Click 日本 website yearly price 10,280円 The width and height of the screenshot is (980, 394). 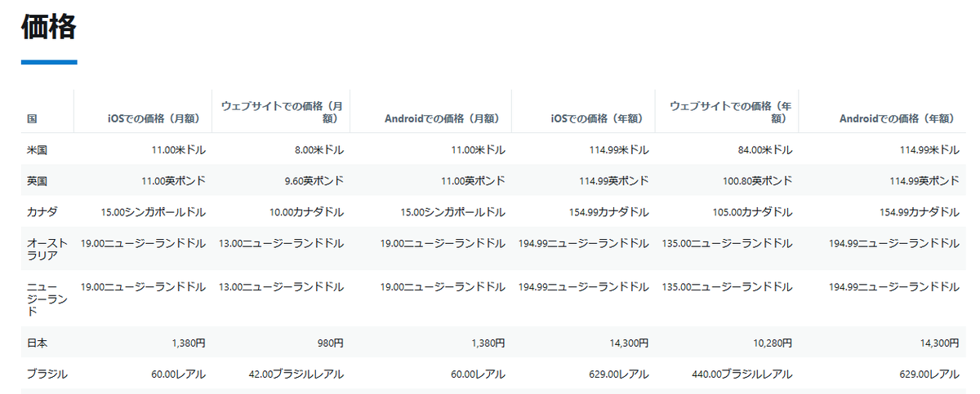point(773,343)
